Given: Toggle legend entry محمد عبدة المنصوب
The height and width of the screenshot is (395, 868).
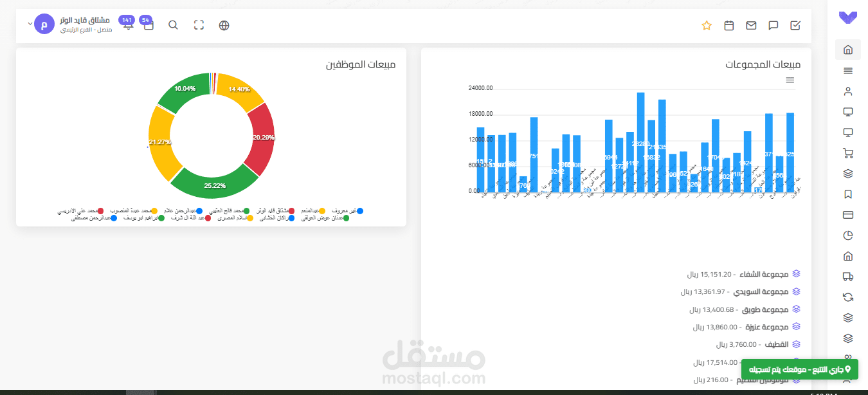Looking at the screenshot, I should pyautogui.click(x=134, y=211).
